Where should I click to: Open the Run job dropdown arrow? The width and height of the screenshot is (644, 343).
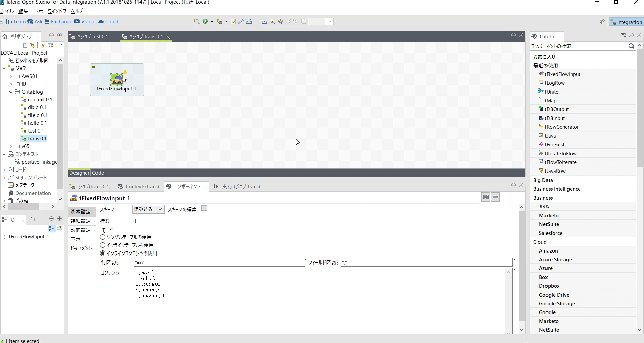click(212, 21)
